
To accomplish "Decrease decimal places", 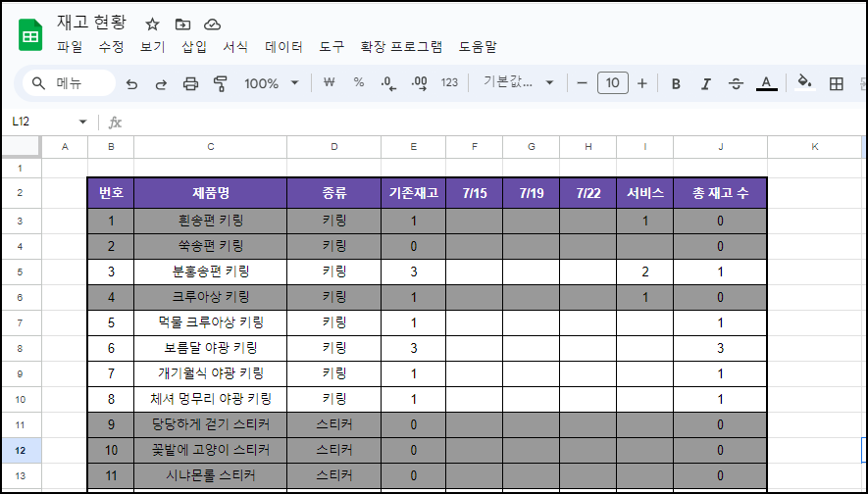I will click(389, 83).
